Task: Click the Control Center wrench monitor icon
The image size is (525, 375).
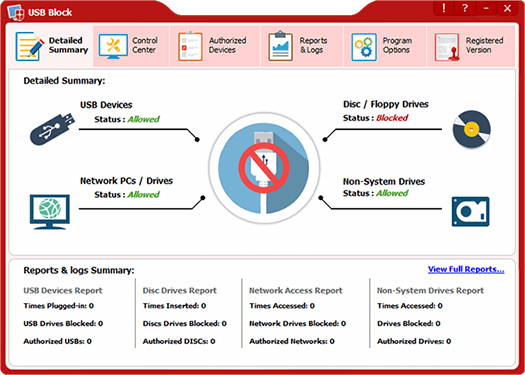Action: [113, 47]
